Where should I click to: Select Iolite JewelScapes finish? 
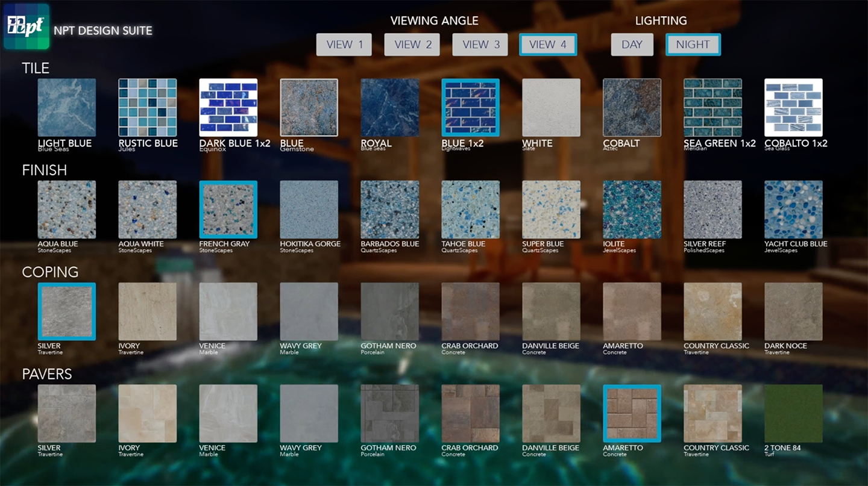click(x=632, y=210)
